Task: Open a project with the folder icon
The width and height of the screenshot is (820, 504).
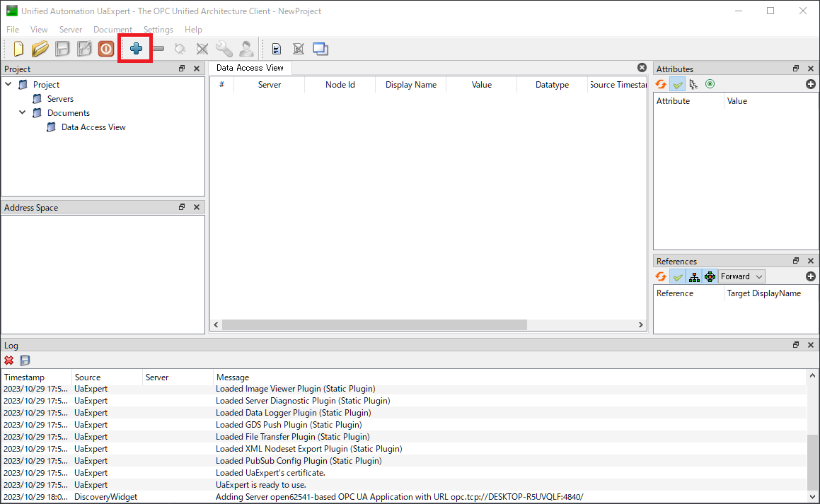Action: pyautogui.click(x=40, y=49)
